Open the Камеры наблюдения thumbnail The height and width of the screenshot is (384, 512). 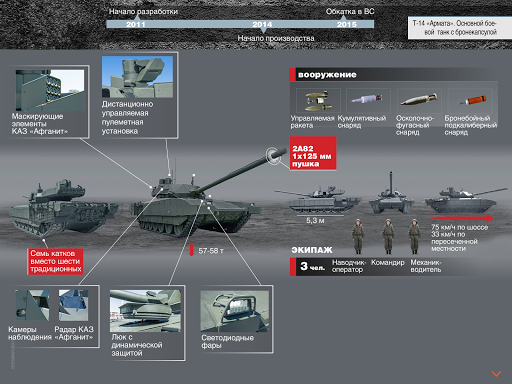click(x=32, y=305)
